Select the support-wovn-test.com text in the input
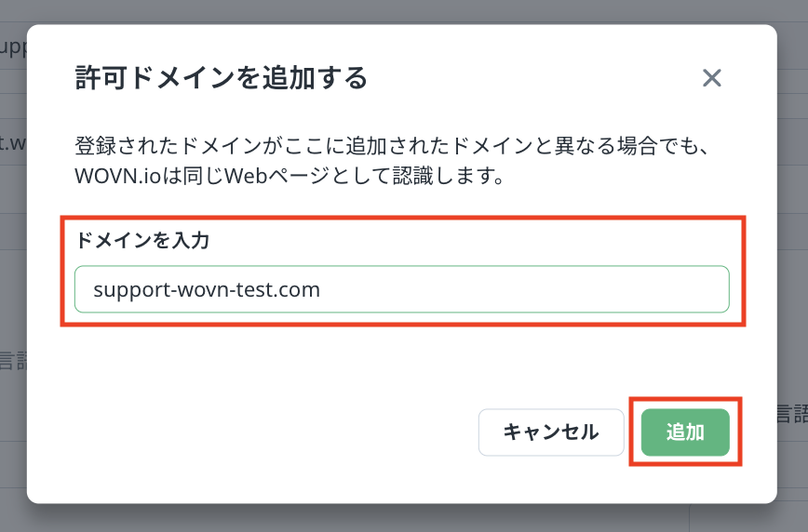 pyautogui.click(x=207, y=289)
